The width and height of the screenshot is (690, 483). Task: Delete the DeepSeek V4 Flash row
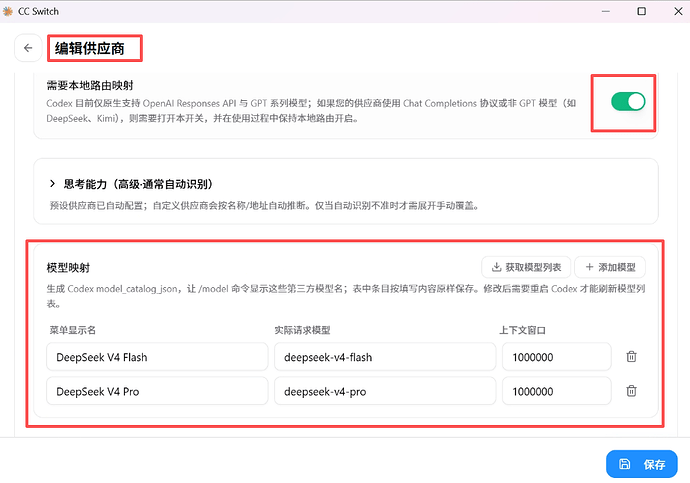tap(631, 357)
